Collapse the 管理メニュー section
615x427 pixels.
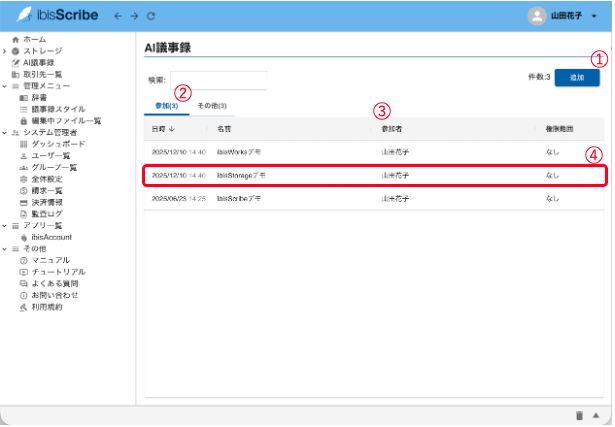[5, 86]
